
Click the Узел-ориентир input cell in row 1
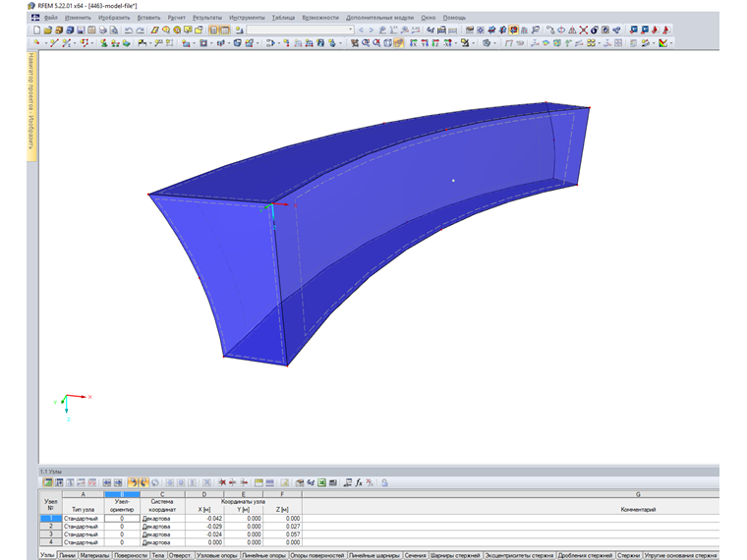(122, 518)
